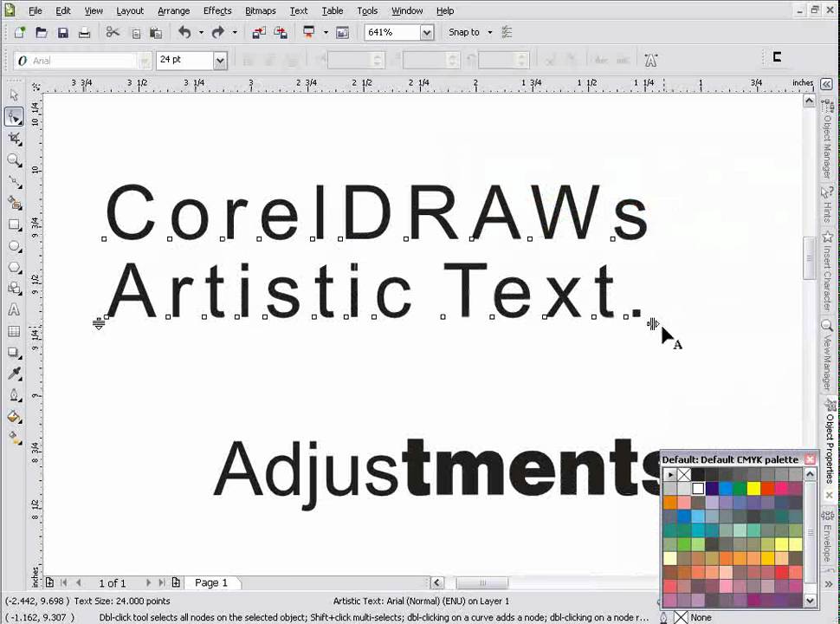Click the horizontal scrollbar left arrow
The image size is (840, 624).
[437, 582]
